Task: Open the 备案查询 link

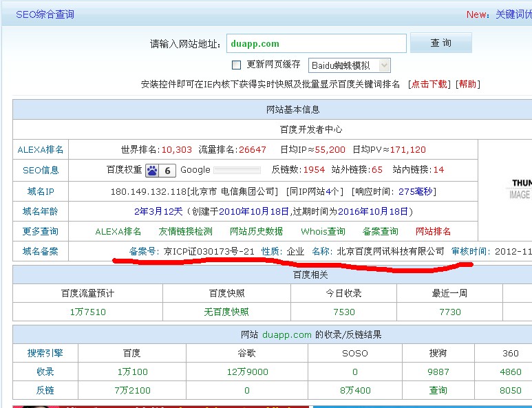Action: click(x=380, y=232)
